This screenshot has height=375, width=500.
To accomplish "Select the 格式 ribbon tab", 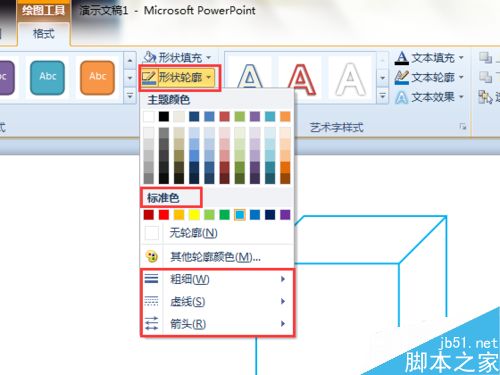I will point(44,34).
